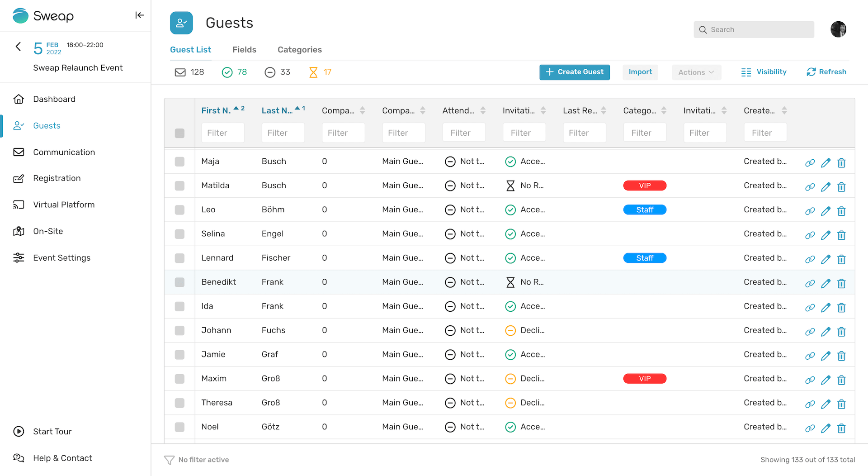
Task: Tick the checkbox for Noel Götz
Action: click(179, 427)
